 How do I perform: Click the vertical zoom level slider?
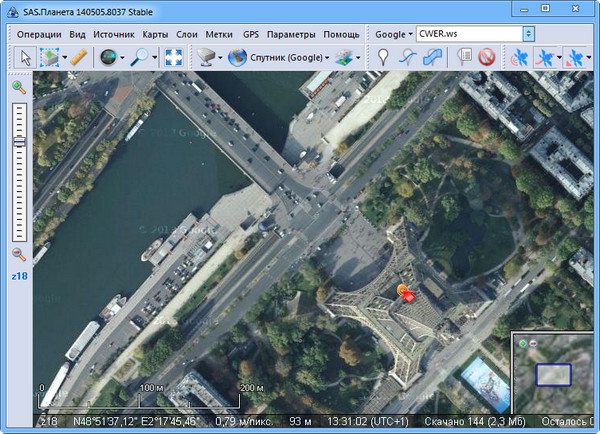19,170
